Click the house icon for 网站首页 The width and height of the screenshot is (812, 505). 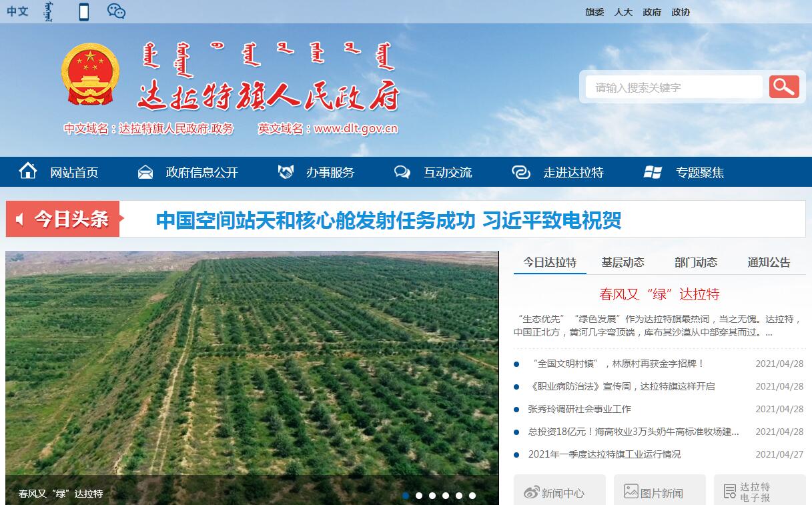(x=28, y=171)
